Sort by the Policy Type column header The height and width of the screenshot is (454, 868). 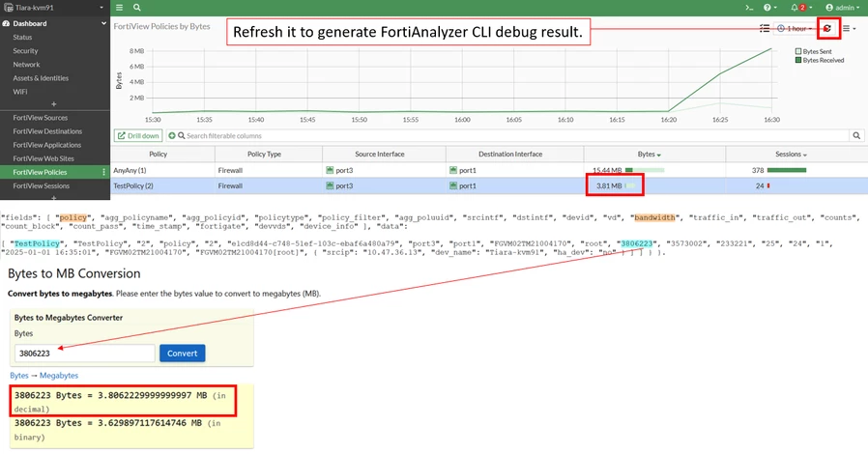265,155
